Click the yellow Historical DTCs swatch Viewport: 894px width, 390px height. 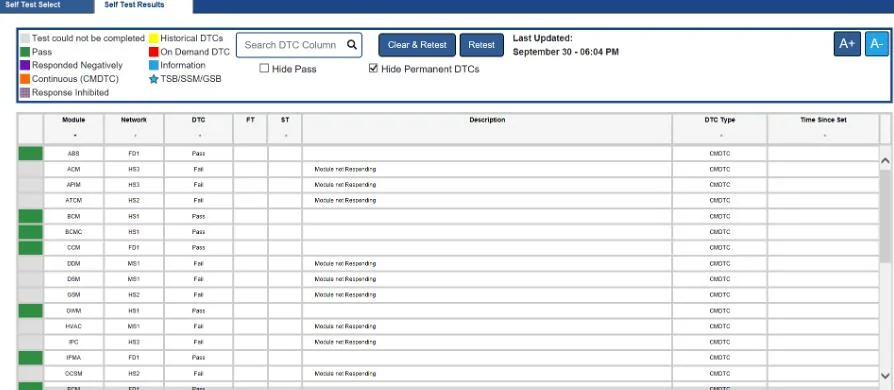click(153, 38)
